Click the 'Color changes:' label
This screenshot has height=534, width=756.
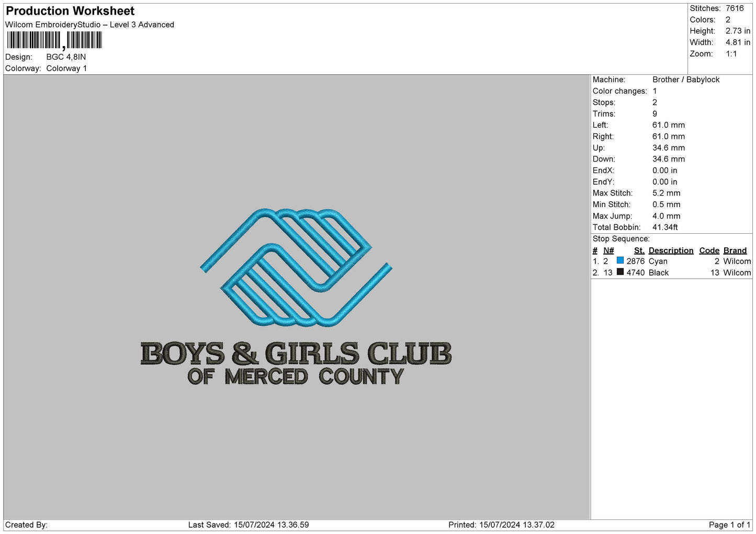pyautogui.click(x=619, y=91)
